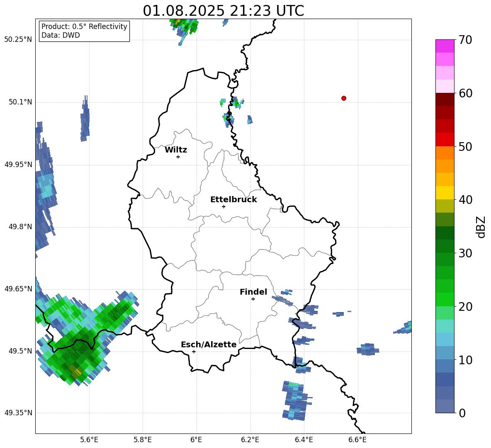Screen dimensions: 491x448
Task: Click the colorbar tick label 30
Action: coord(465,253)
